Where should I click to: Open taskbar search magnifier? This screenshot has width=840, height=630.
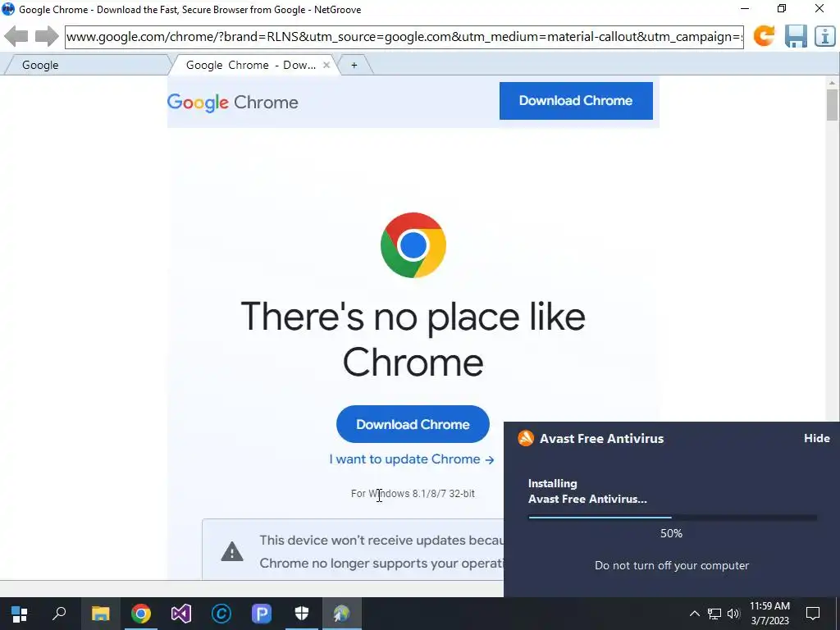coord(59,614)
